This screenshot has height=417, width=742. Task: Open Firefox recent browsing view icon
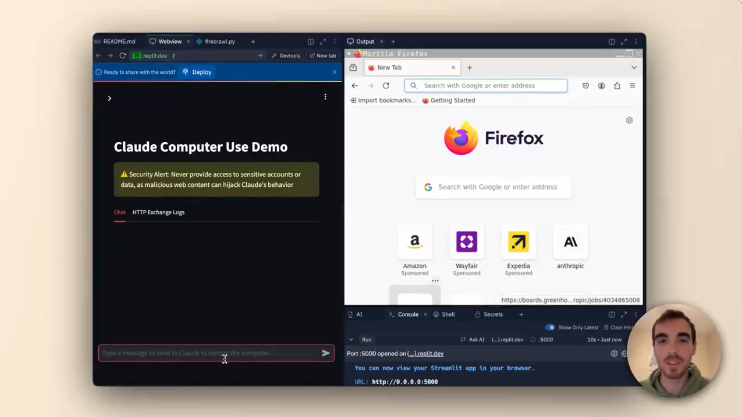click(x=353, y=68)
